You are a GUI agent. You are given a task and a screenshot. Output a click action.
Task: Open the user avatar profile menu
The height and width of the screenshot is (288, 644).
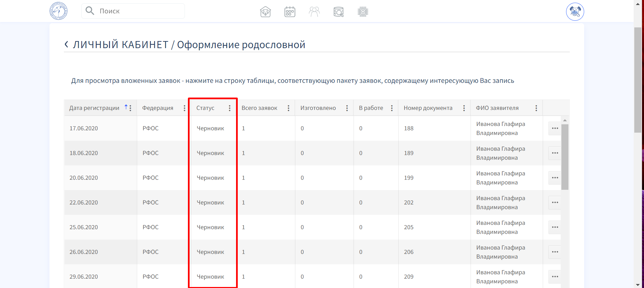[575, 12]
